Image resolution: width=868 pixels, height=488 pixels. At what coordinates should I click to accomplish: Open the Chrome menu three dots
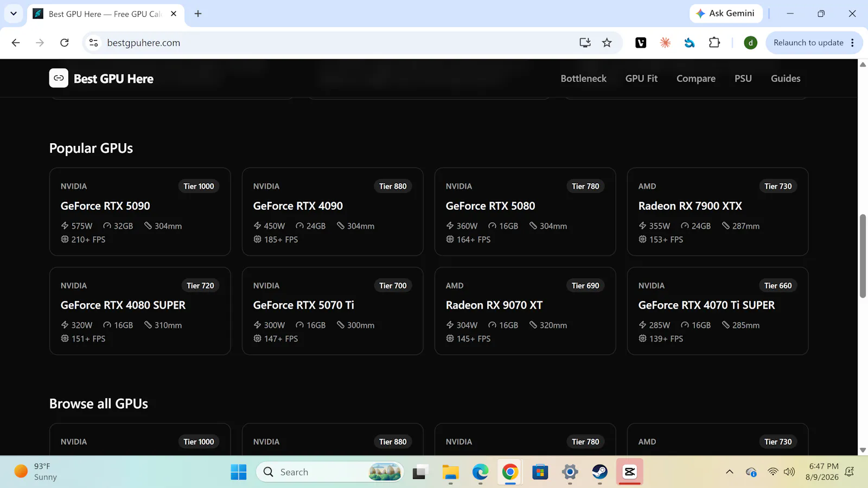[x=853, y=43]
